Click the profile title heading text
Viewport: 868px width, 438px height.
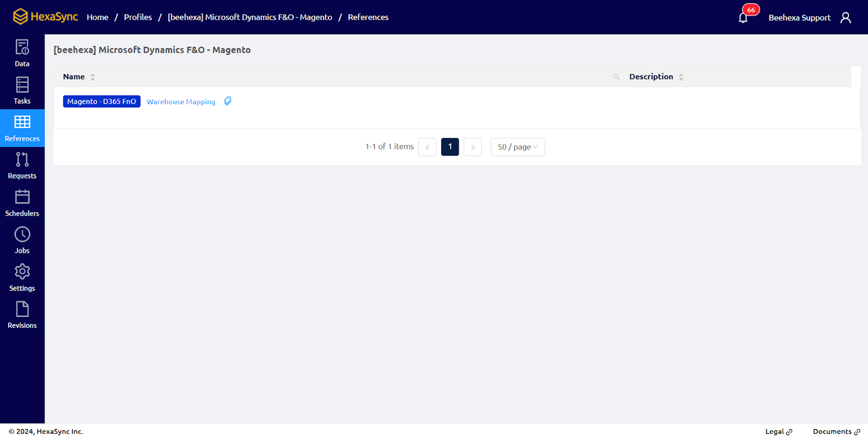click(152, 50)
